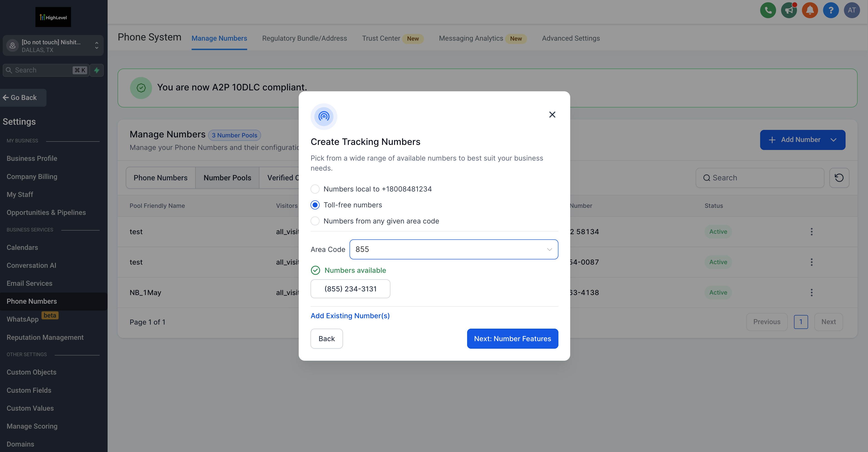Select Numbers local to +18008481234 radio
The image size is (868, 452).
pos(315,189)
